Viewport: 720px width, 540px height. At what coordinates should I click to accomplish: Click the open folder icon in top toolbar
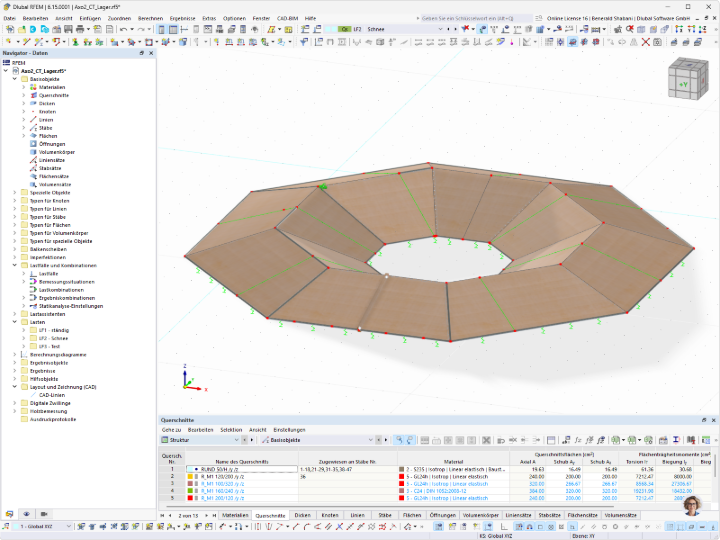coord(22,29)
